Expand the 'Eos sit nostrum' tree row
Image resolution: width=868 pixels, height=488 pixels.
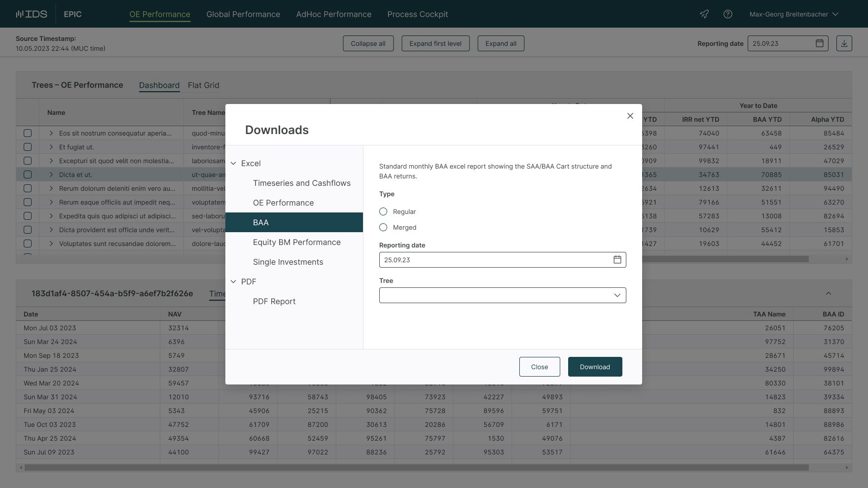pyautogui.click(x=51, y=133)
